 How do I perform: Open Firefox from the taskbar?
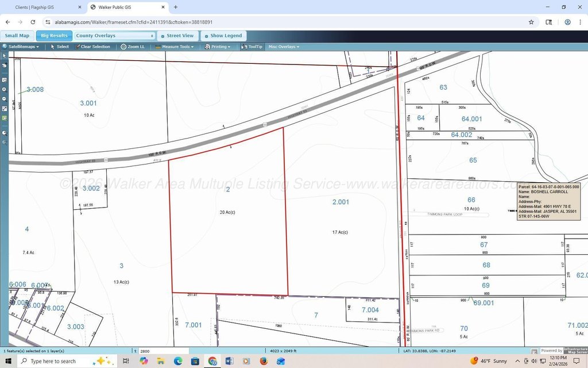coord(264,361)
